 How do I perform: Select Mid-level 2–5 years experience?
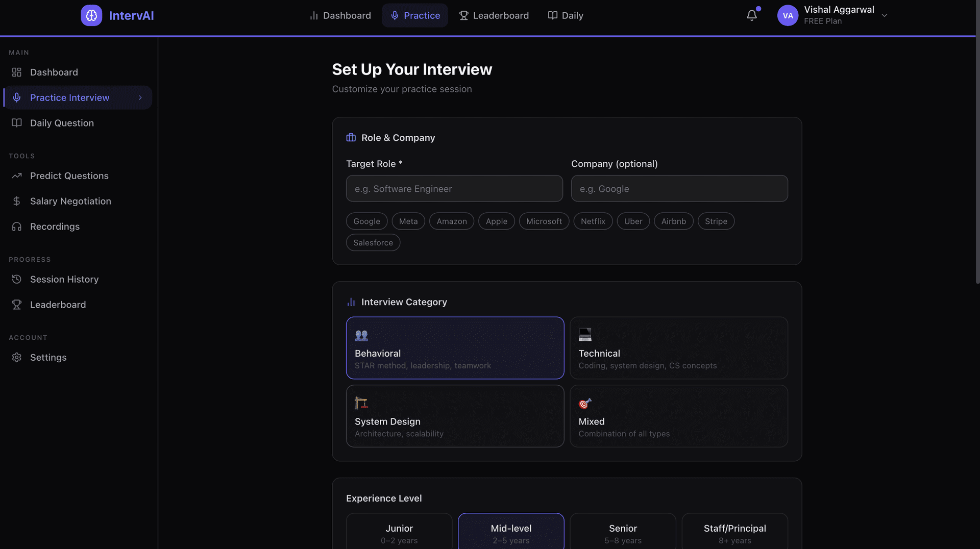[511, 532]
